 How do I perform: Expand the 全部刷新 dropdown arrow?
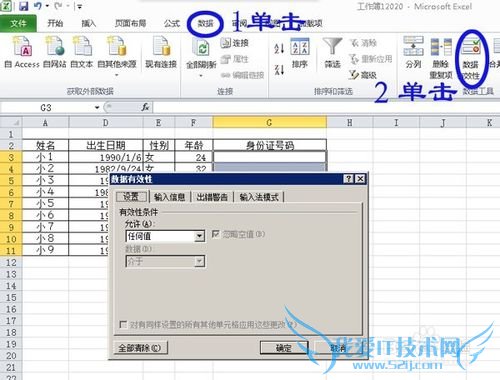201,76
